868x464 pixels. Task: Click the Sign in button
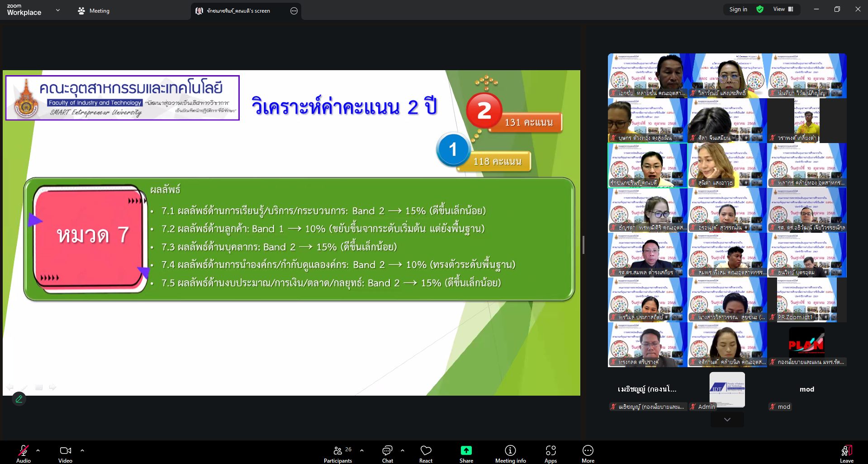point(738,9)
